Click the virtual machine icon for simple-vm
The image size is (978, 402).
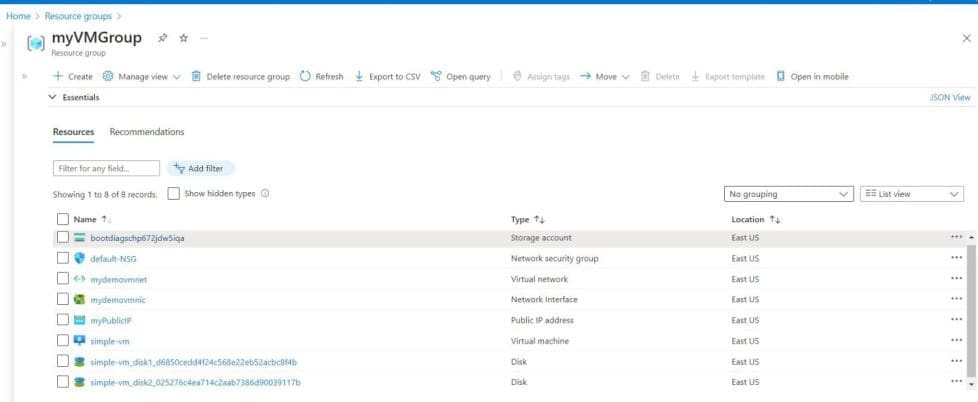coord(79,341)
